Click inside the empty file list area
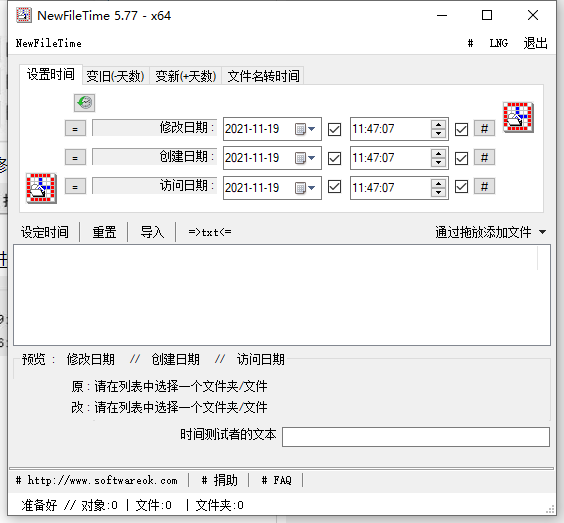Viewport: 564px width, 523px height. pyautogui.click(x=282, y=295)
